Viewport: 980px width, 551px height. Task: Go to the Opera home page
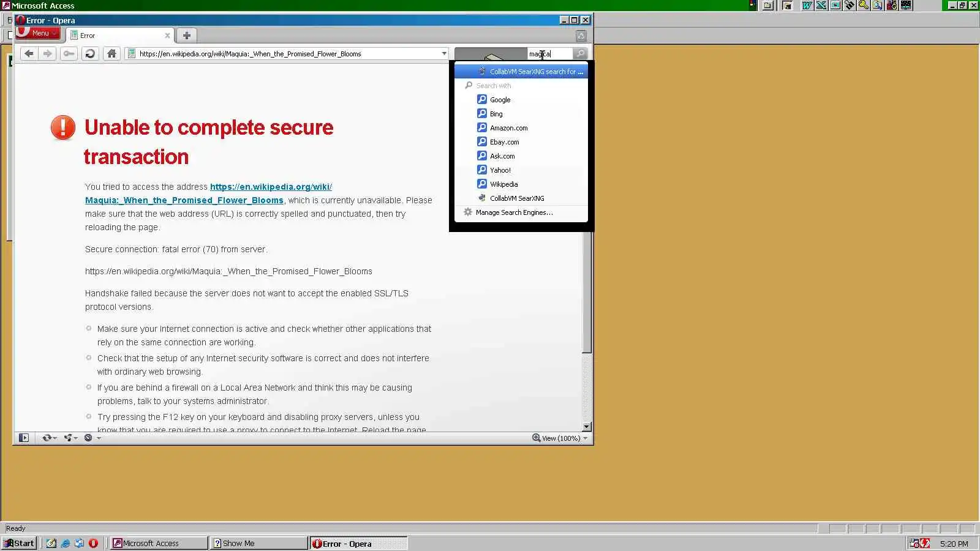click(x=111, y=54)
